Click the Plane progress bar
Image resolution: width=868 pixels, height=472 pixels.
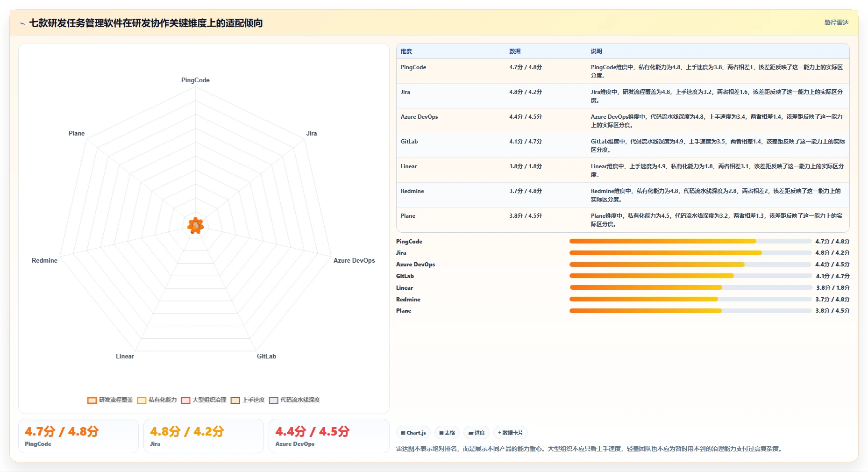[x=690, y=311]
